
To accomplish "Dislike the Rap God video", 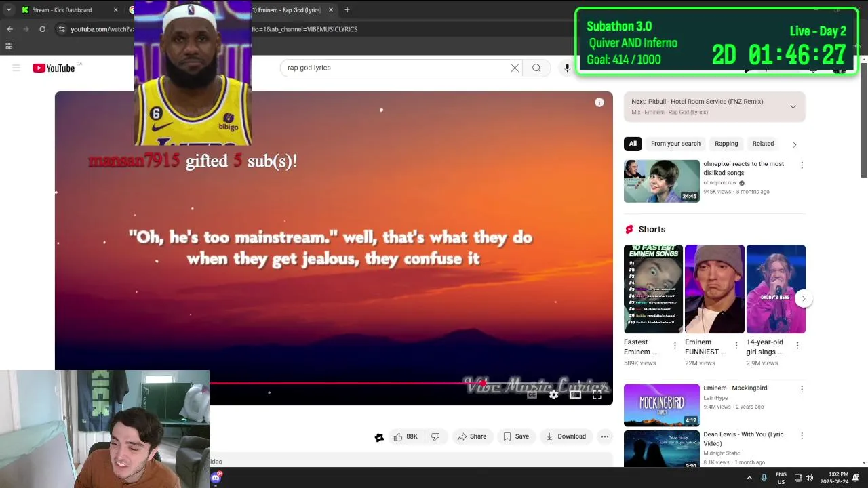I will pos(435,436).
